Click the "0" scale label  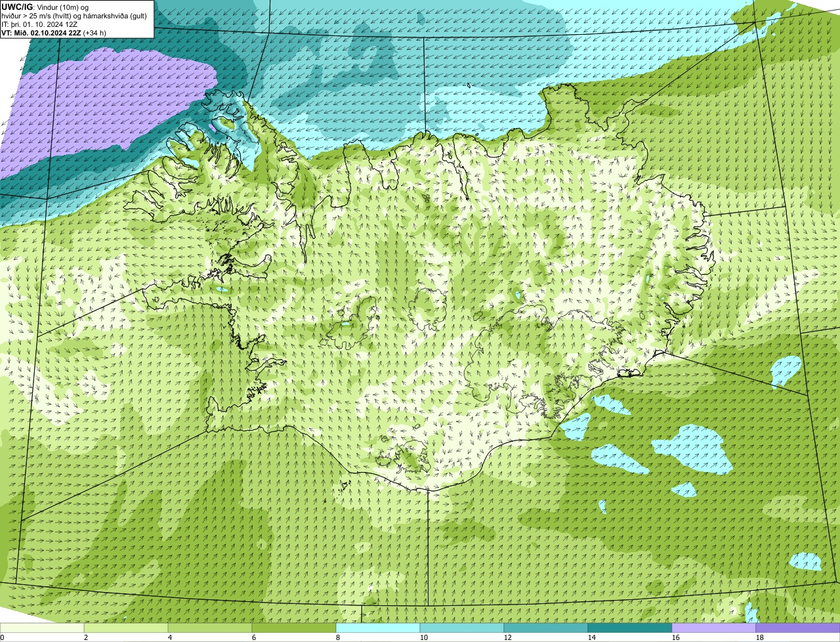click(x=2, y=637)
